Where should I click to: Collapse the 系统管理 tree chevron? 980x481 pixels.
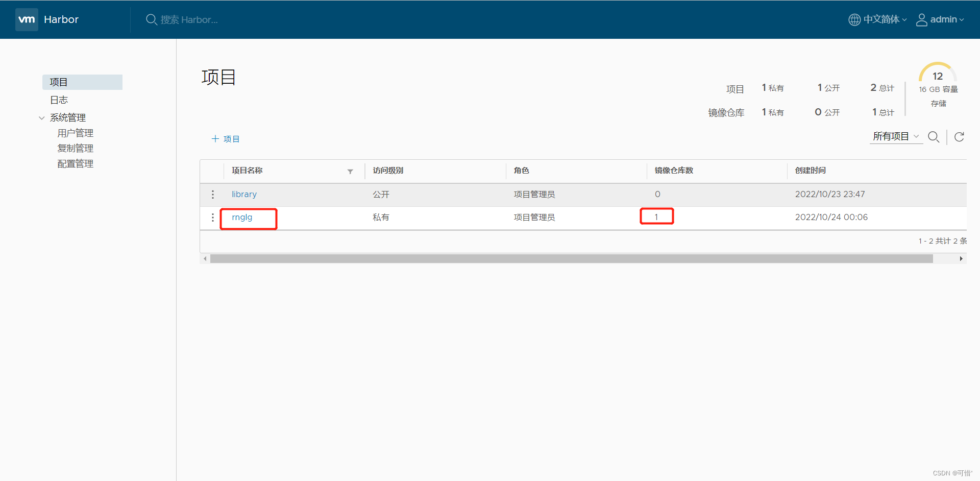pos(42,118)
